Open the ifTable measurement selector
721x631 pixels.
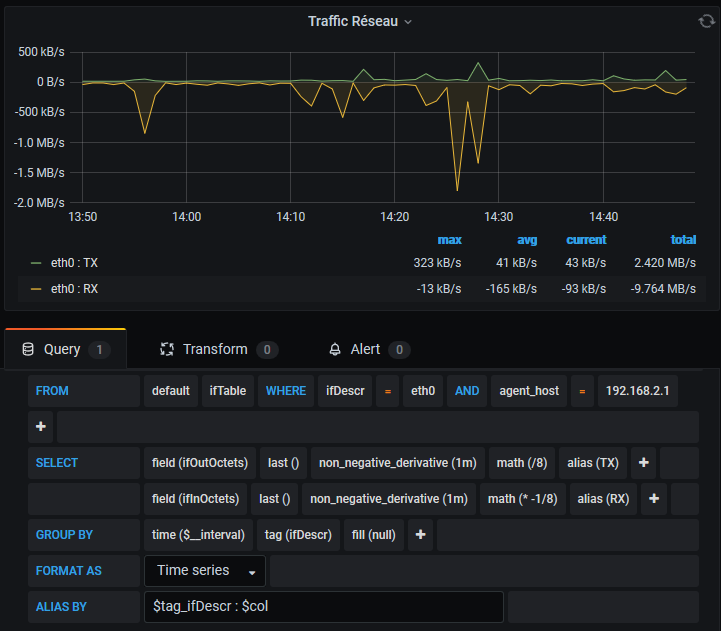point(228,391)
